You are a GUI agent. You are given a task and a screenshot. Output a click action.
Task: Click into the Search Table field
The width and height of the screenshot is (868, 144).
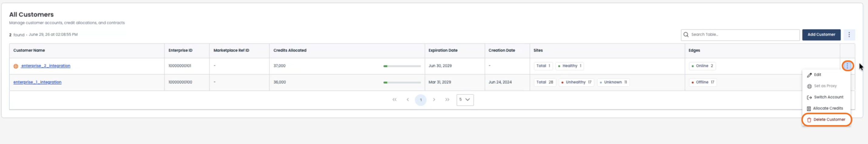(740, 34)
